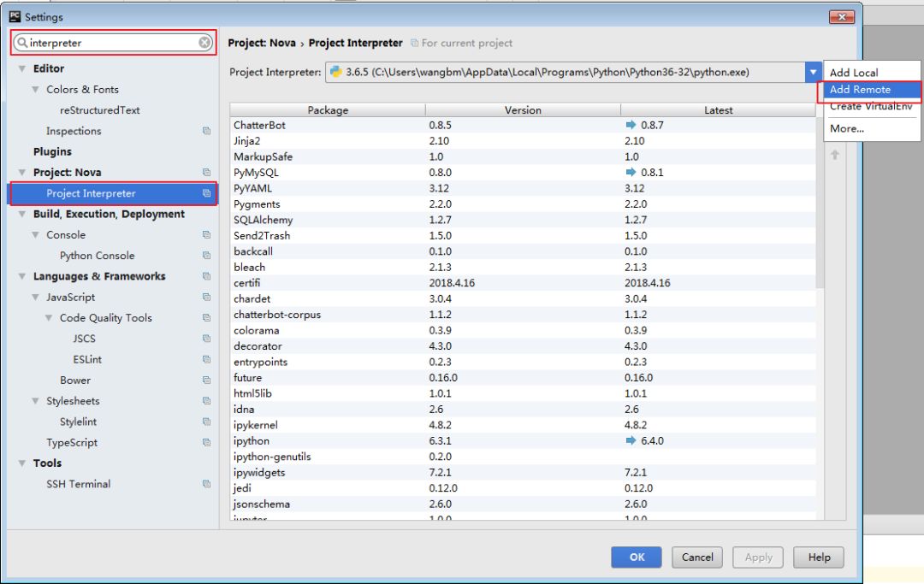Click the update arrow next to ipython 6.4.0
924x584 pixels.
tap(631, 440)
